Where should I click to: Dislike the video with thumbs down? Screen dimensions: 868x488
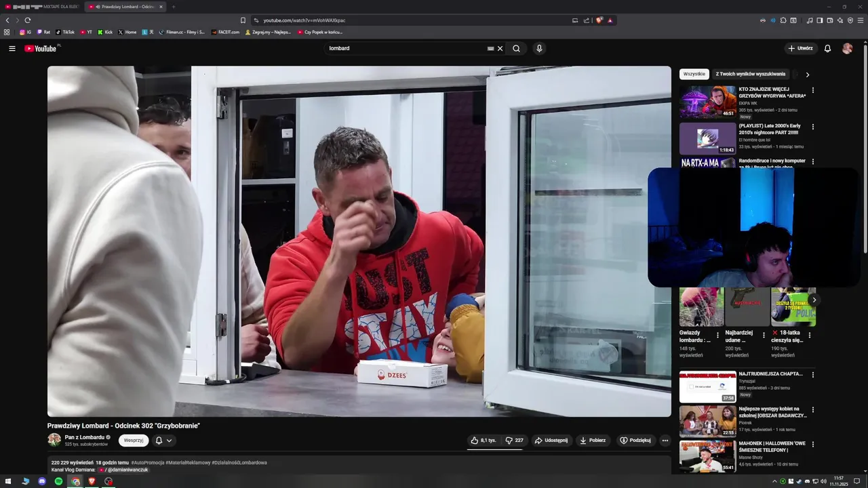tap(515, 440)
